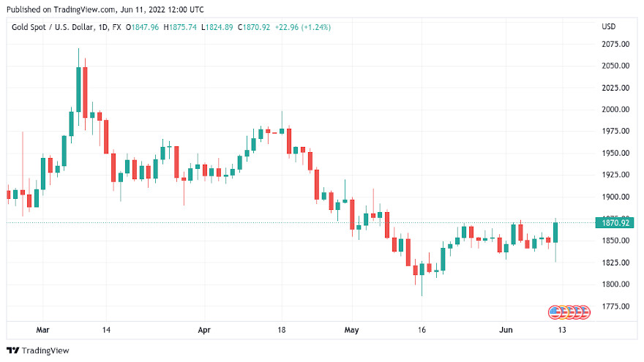Click the Jun label on the time axis
This screenshot has height=362, width=644.
506,330
